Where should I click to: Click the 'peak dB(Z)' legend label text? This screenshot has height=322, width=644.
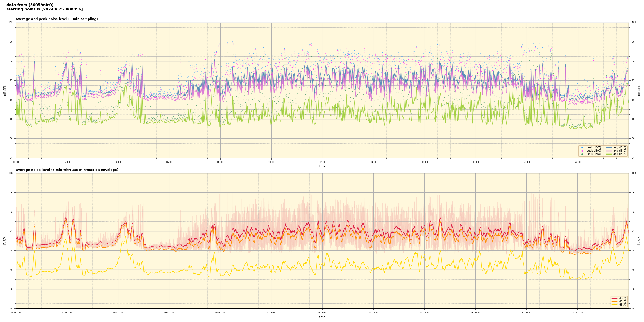point(594,148)
